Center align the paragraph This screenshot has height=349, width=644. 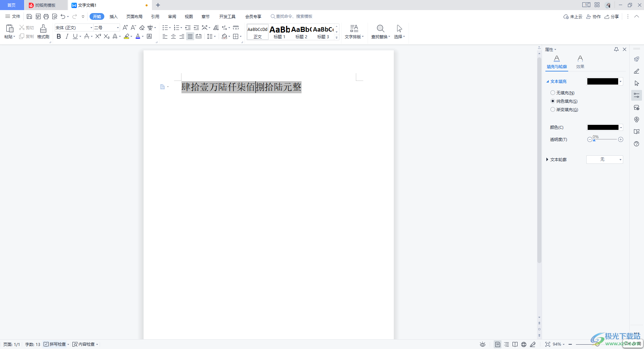[x=173, y=36]
